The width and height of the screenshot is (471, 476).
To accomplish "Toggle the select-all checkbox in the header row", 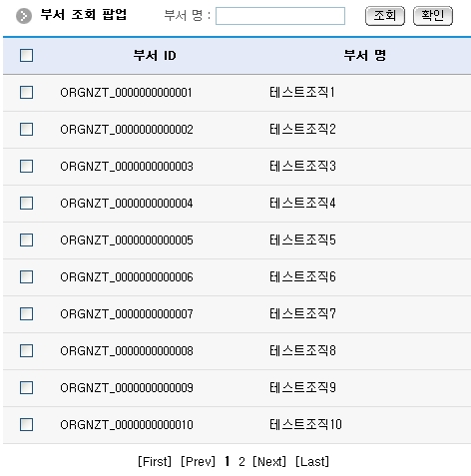I will pyautogui.click(x=26, y=55).
